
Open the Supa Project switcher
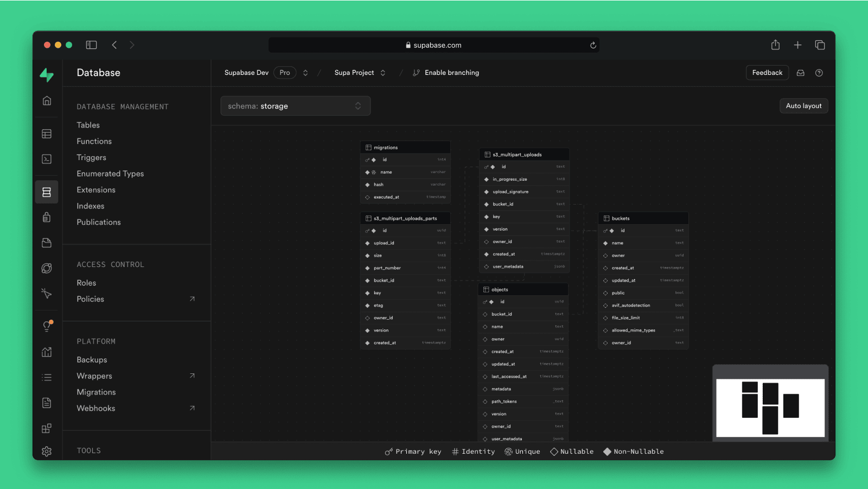pos(382,73)
